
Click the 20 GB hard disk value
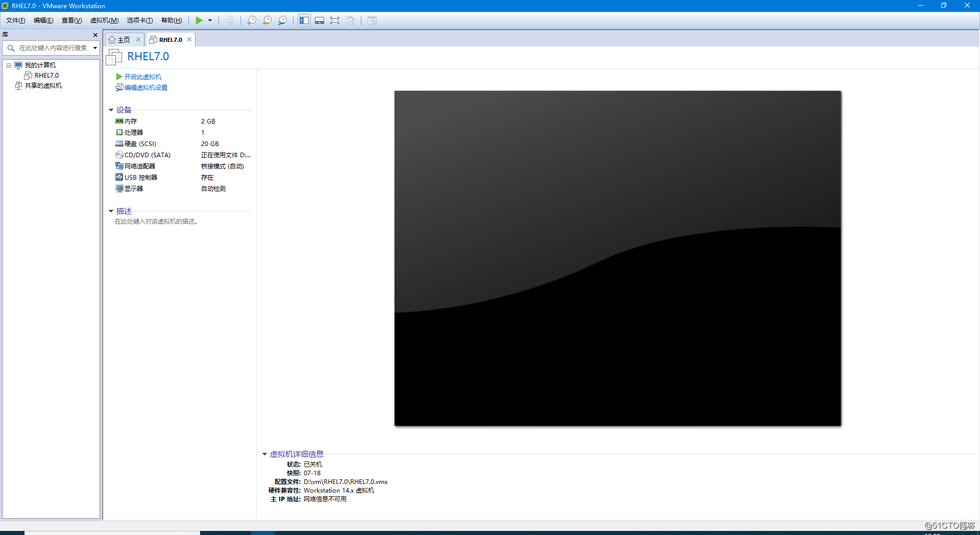210,144
